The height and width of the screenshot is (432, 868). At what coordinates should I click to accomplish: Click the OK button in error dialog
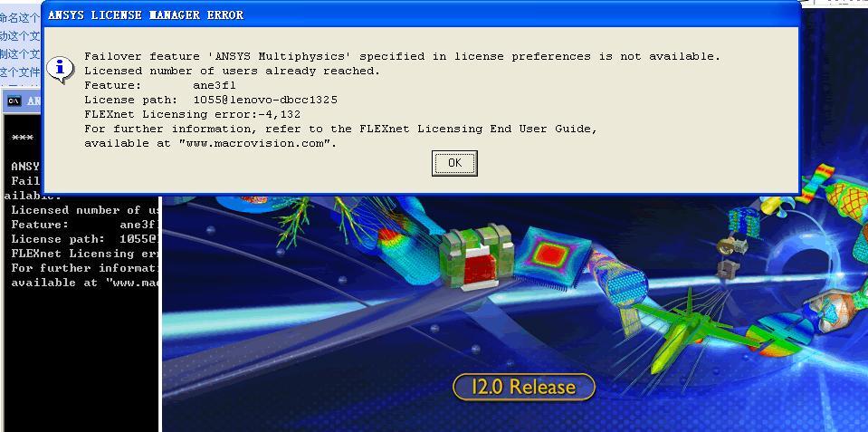(454, 163)
